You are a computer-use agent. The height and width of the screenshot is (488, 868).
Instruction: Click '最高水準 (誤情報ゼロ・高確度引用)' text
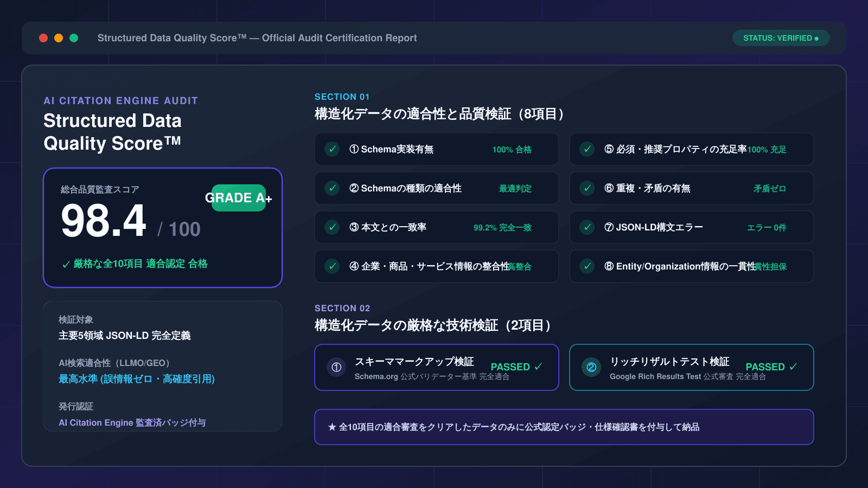137,379
